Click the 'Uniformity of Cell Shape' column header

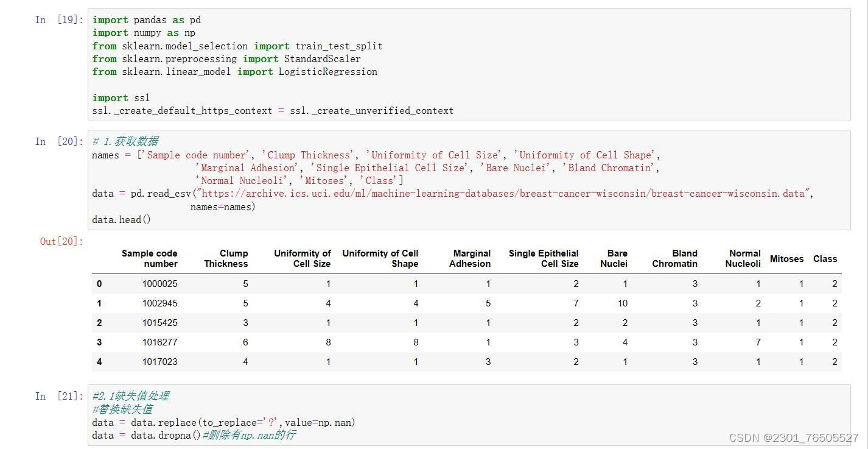[380, 258]
